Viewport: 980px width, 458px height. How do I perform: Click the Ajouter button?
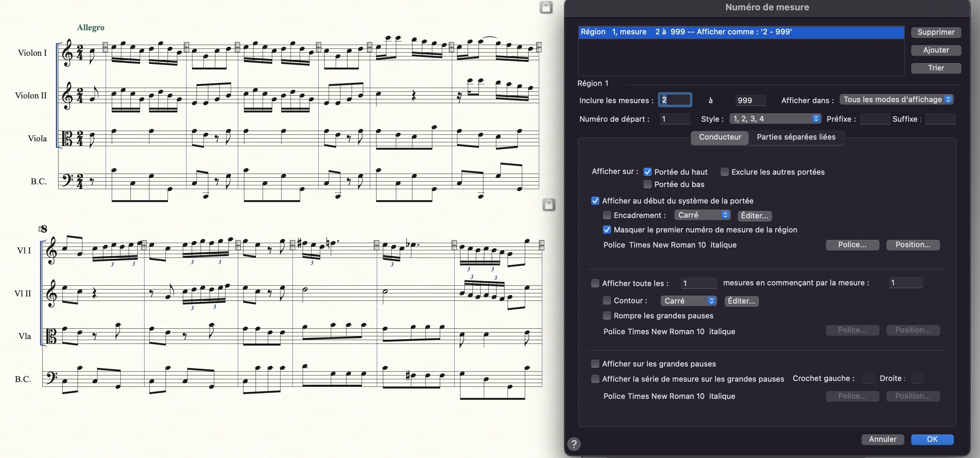coord(936,50)
